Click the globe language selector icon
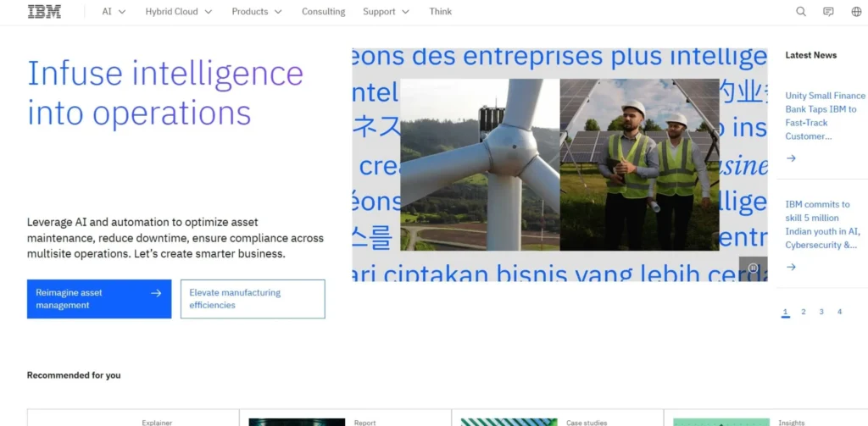This screenshot has width=868, height=426. [x=856, y=12]
